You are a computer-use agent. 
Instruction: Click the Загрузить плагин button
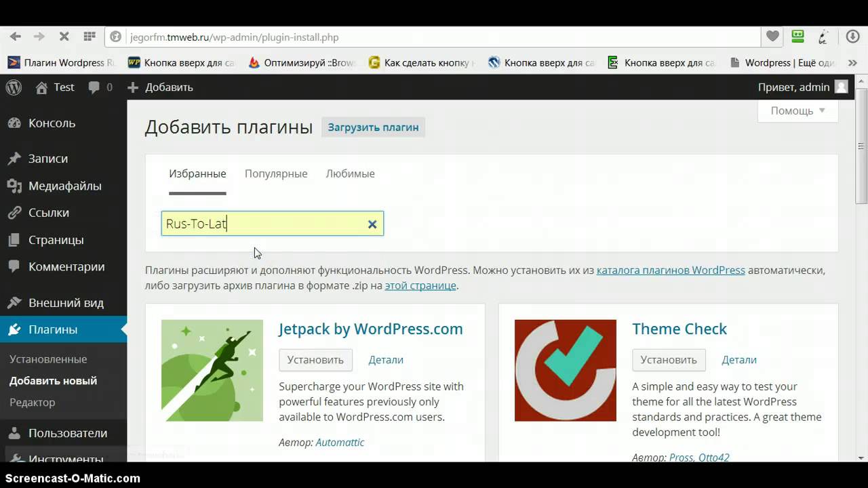373,127
